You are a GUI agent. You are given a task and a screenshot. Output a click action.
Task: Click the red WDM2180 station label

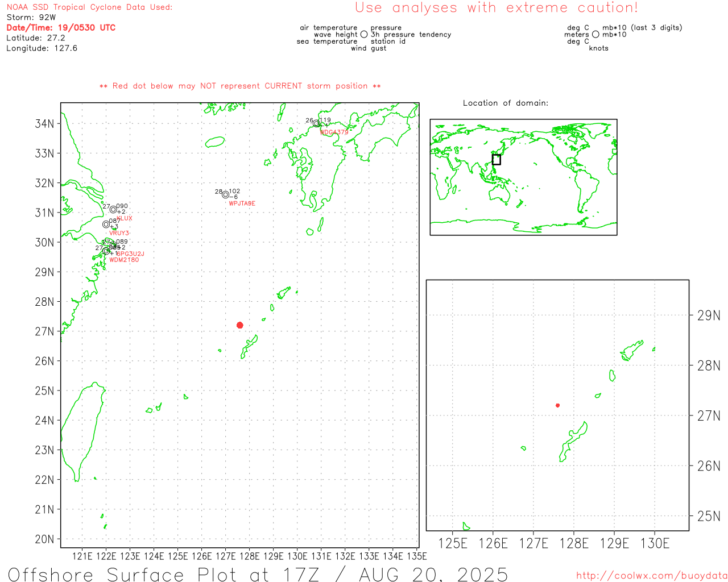(124, 260)
